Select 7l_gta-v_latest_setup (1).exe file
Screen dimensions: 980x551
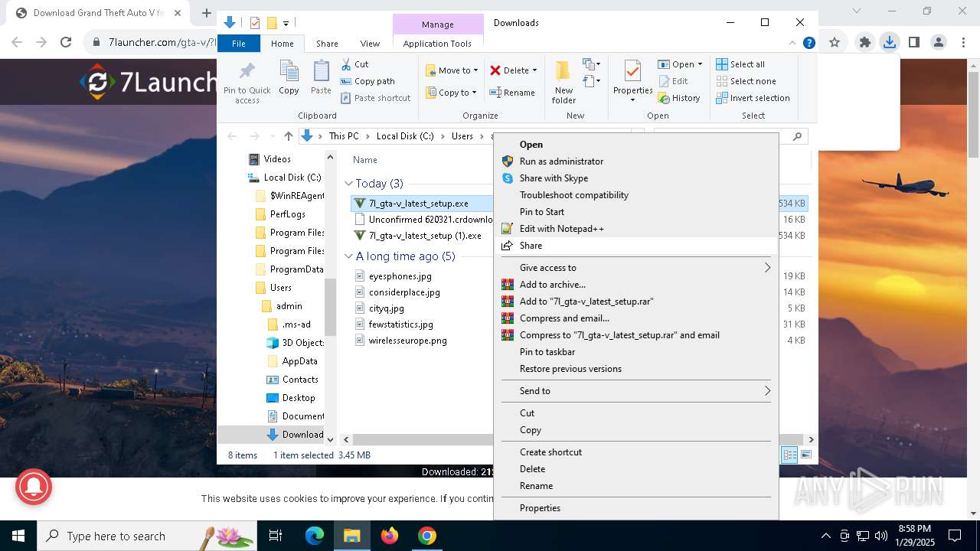point(425,236)
